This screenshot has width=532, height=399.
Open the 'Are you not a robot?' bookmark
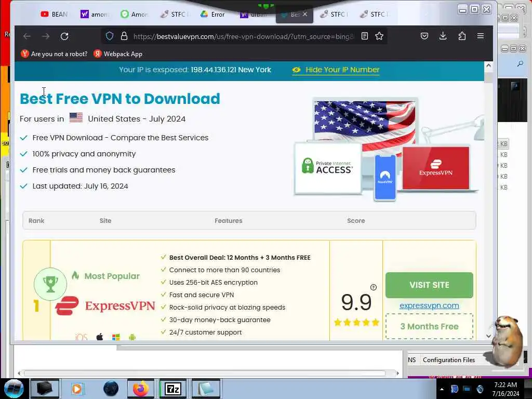(54, 54)
